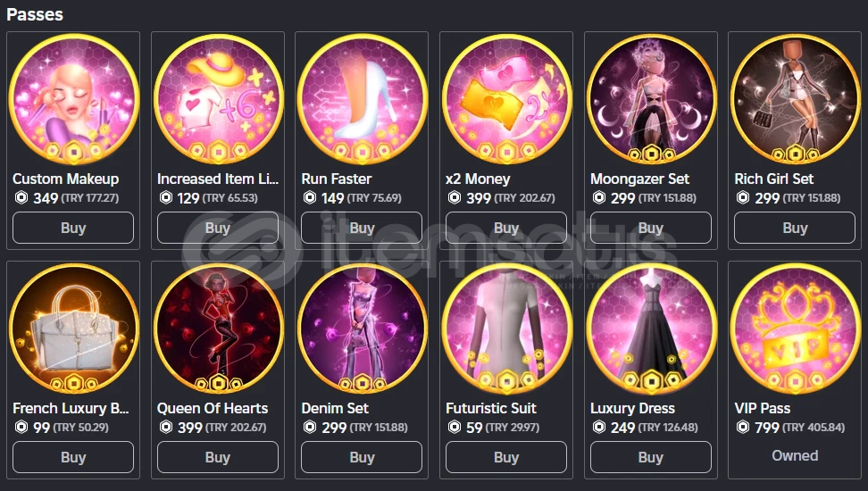View the Denim Set pass thumbnail
The width and height of the screenshot is (868, 491).
(362, 329)
